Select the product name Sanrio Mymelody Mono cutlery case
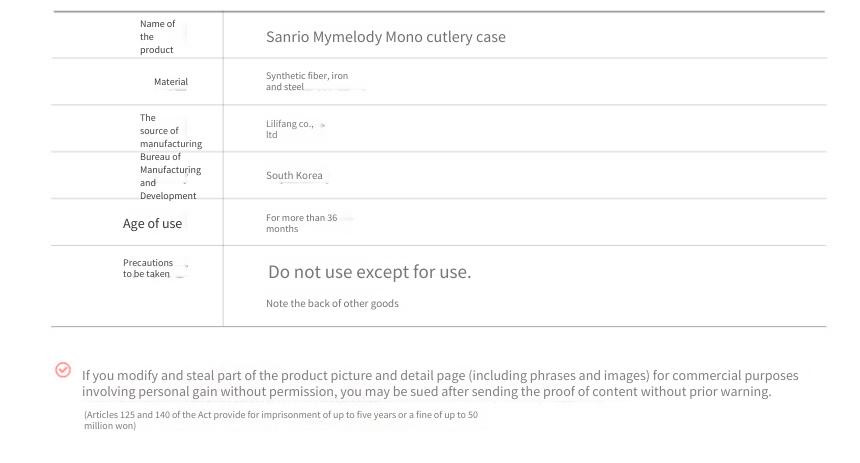Viewport: 860px width, 463px height. [x=386, y=37]
